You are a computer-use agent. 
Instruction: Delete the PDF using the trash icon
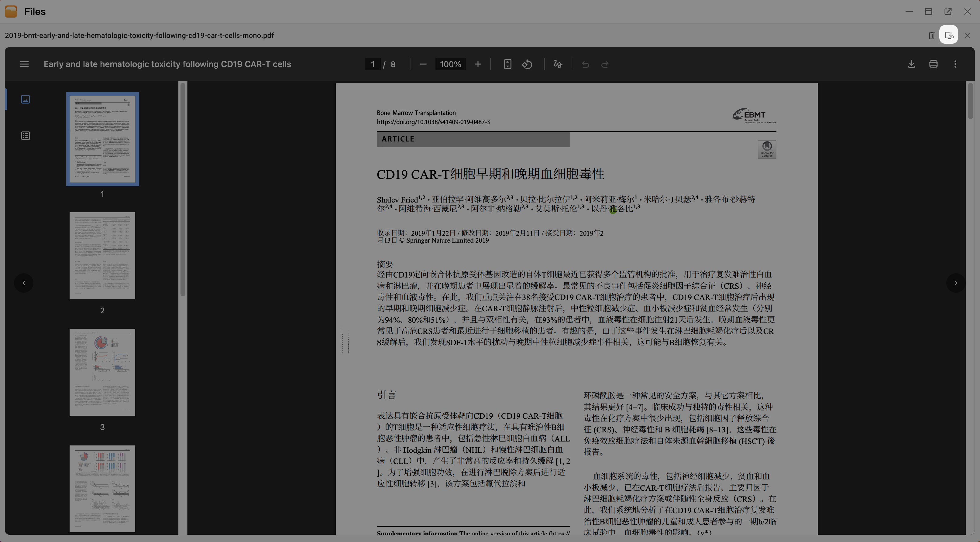(x=931, y=35)
